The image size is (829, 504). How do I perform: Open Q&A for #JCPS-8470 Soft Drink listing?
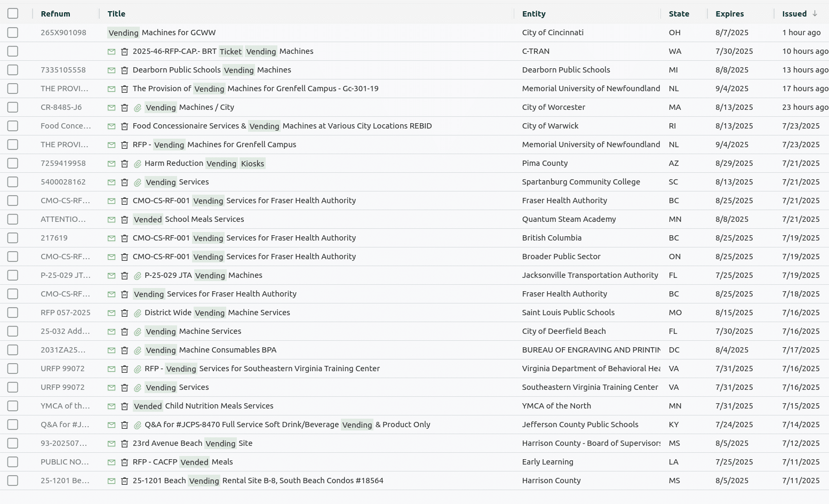287,425
